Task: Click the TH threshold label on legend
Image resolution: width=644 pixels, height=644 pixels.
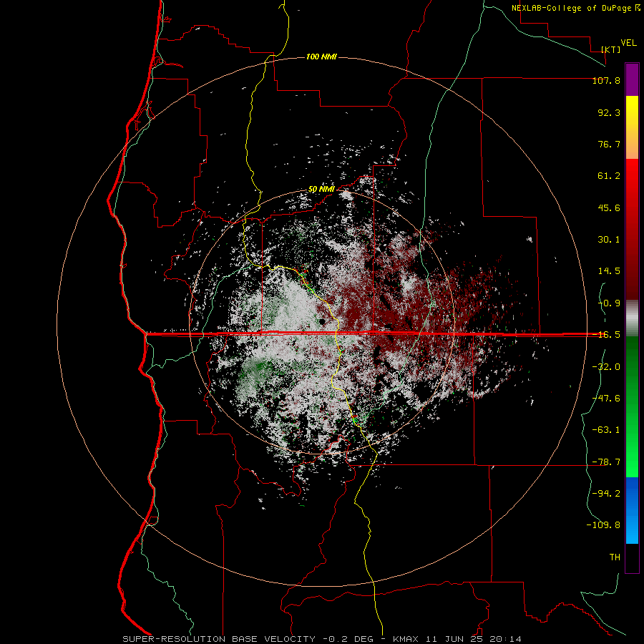Action: [x=615, y=557]
